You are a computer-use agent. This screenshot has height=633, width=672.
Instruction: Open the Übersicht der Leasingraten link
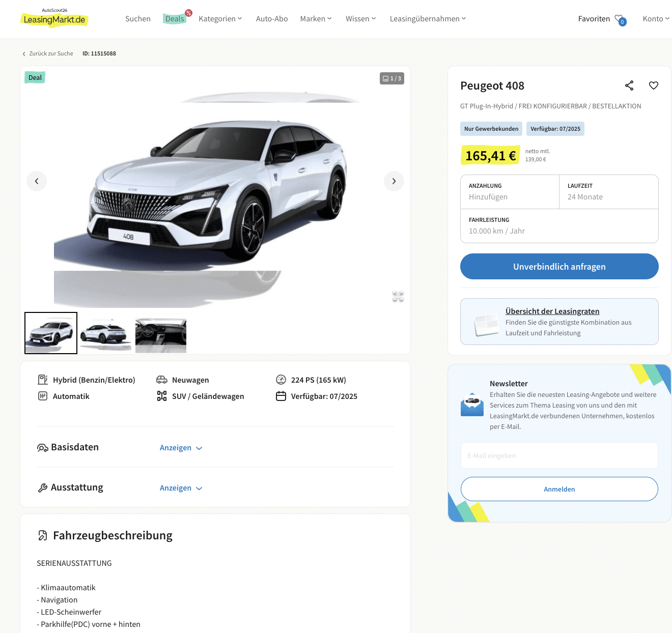(x=552, y=311)
